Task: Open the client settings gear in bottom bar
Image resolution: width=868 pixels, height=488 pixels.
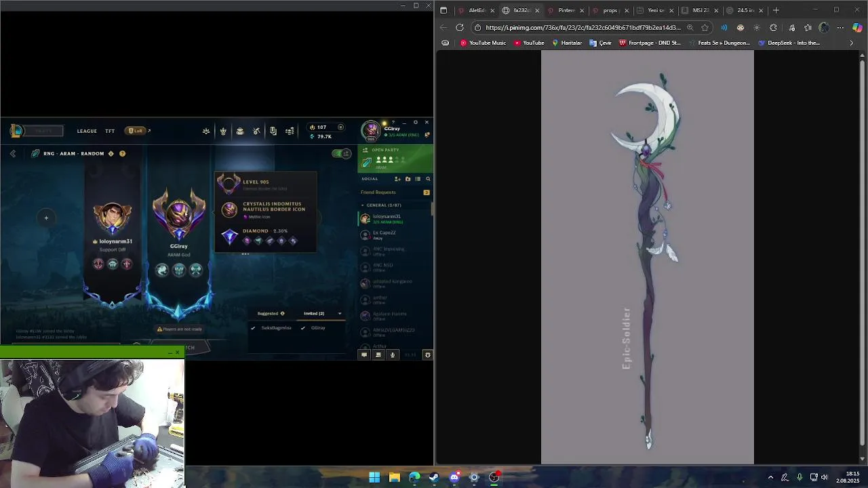Action: (427, 355)
